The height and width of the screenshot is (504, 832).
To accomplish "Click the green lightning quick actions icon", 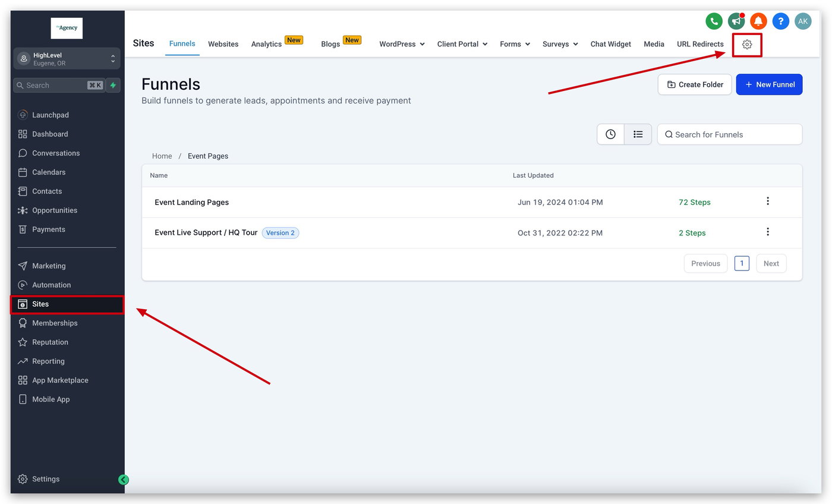I will point(113,85).
